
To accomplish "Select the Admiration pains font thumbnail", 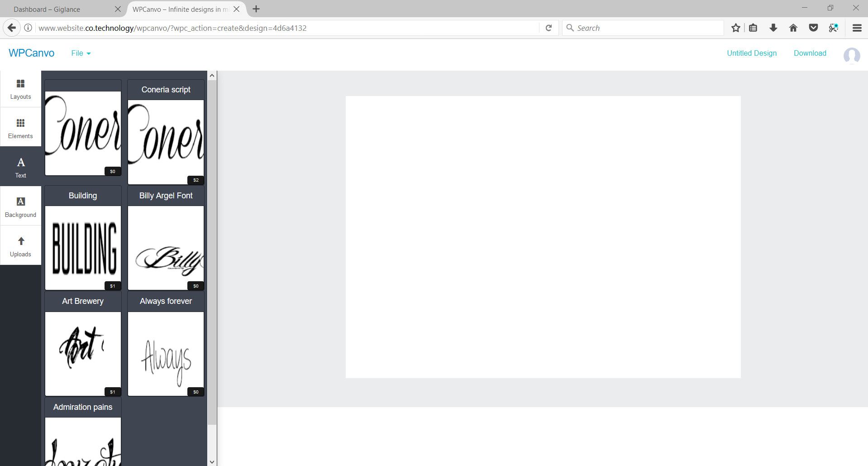I will pos(83,442).
